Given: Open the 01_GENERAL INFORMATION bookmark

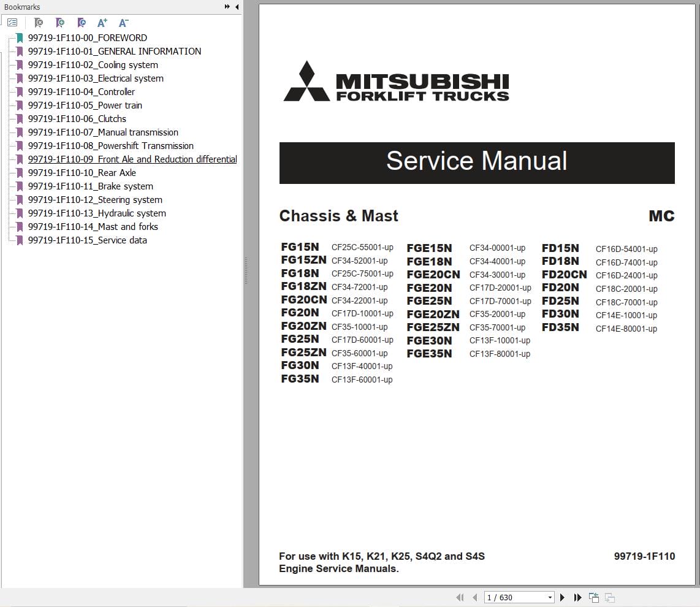Looking at the screenshot, I should coord(114,52).
